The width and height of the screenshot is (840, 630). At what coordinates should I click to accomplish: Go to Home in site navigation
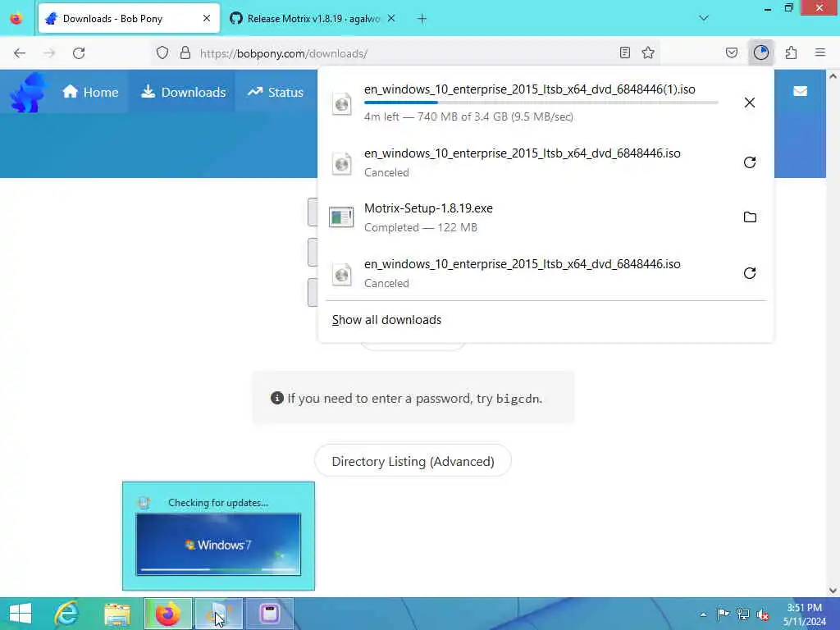(90, 92)
